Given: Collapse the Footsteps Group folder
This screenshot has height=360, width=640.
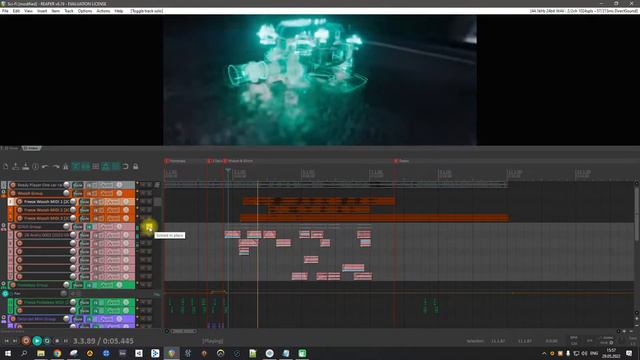Looking at the screenshot, I should 4,283.
